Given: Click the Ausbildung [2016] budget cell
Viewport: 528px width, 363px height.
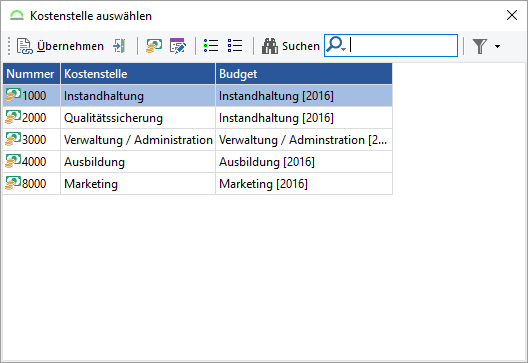Looking at the screenshot, I should [x=304, y=162].
